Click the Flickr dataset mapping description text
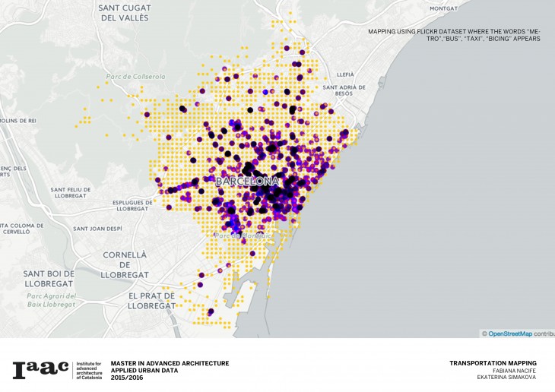The height and width of the screenshot is (392, 555). coord(454,35)
